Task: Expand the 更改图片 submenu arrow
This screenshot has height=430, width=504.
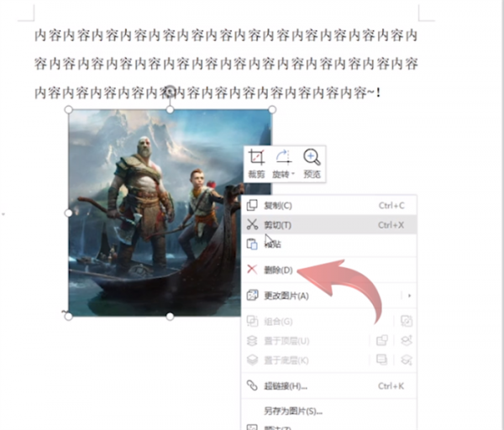Action: tap(409, 296)
